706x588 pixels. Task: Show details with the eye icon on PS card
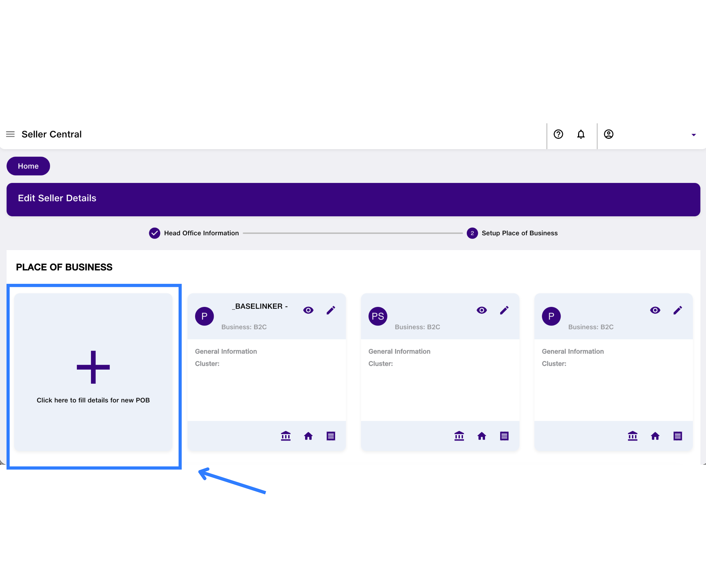point(482,310)
